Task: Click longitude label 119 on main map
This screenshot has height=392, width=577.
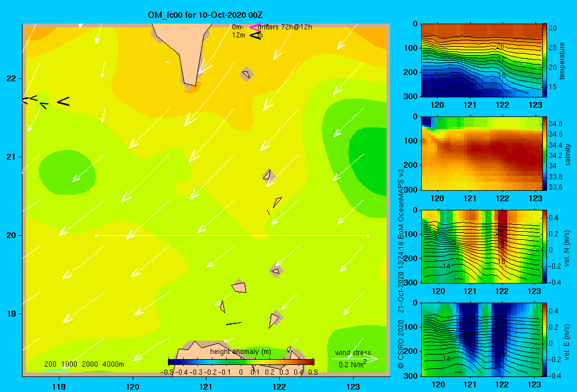Action: [59, 386]
